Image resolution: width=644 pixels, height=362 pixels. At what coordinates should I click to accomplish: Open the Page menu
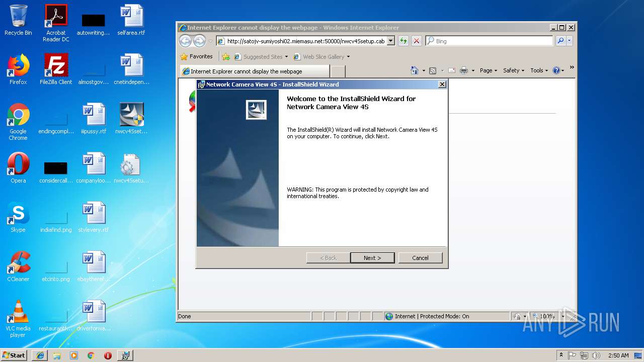tap(488, 70)
